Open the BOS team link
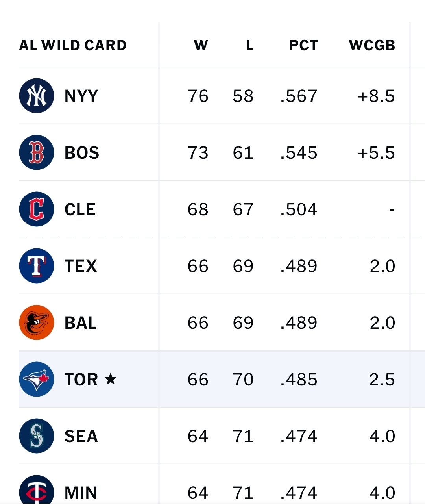 pos(82,153)
